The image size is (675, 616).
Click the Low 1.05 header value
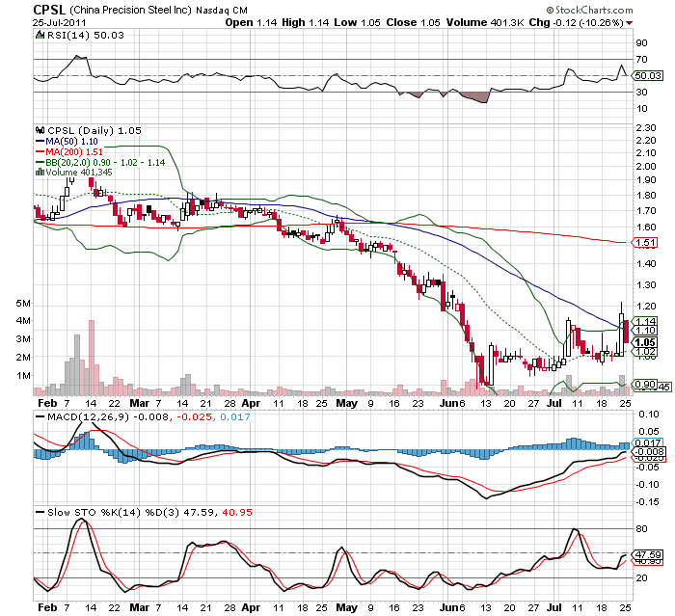[x=358, y=22]
